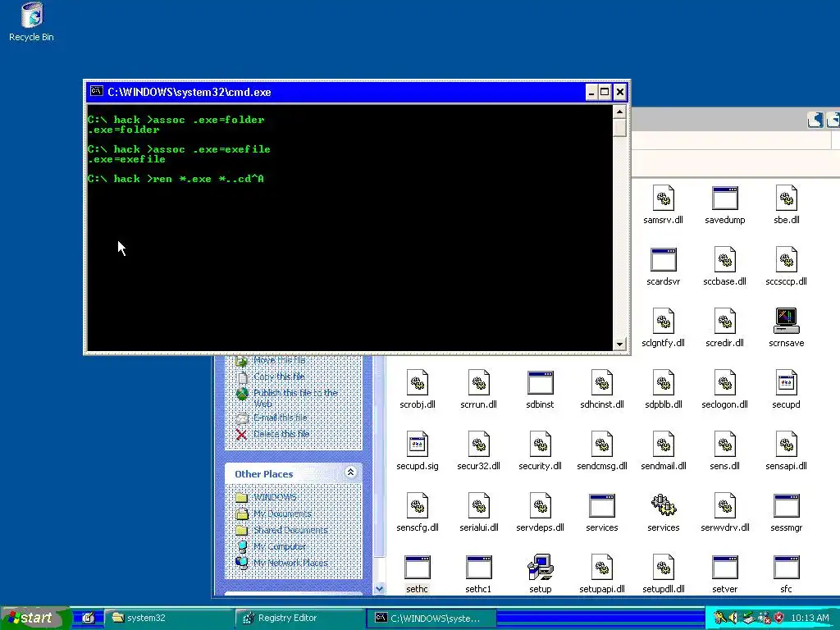
Task: Select the senscfg.dll file icon
Action: tap(418, 506)
